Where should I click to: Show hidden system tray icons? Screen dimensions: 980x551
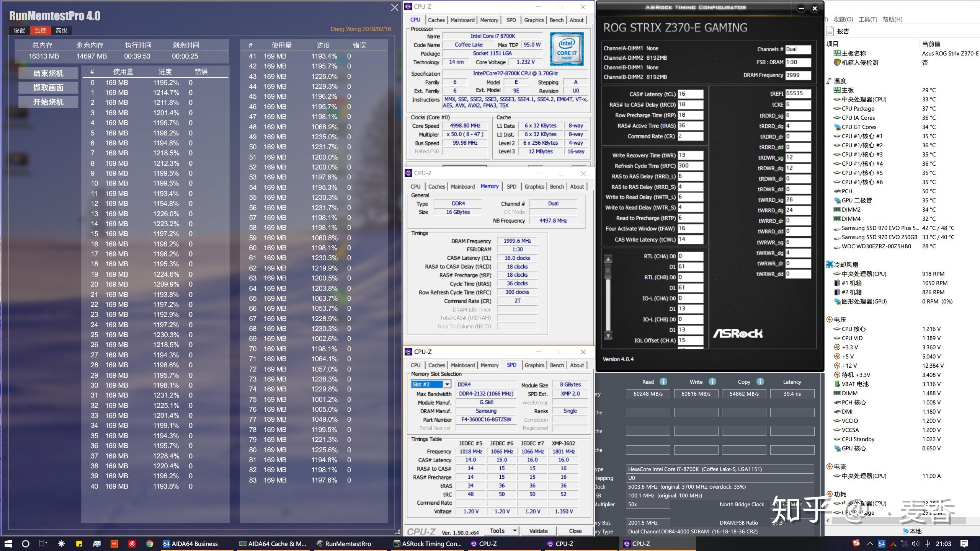[870, 544]
